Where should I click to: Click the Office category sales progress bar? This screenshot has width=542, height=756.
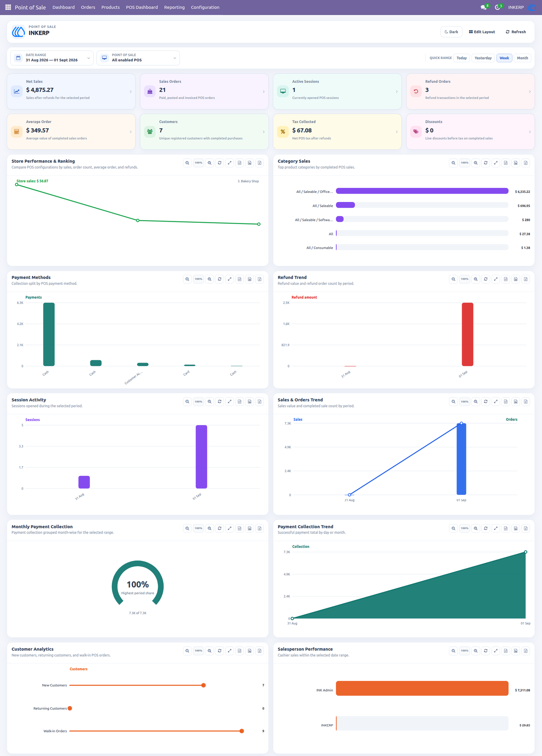[x=422, y=191]
